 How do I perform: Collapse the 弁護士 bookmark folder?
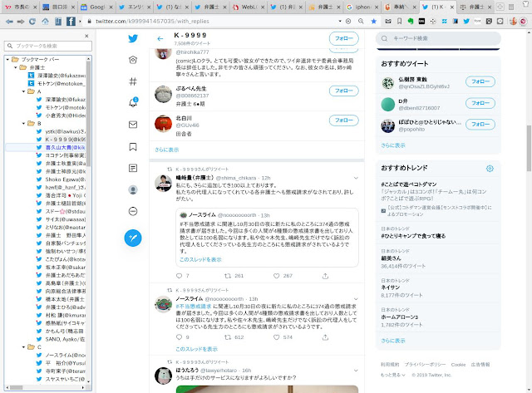(16, 67)
